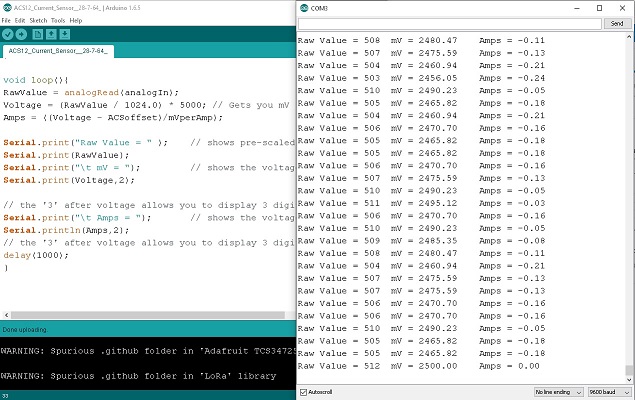Click the 'Done uploading.' status message
The image size is (635, 400).
click(25, 330)
